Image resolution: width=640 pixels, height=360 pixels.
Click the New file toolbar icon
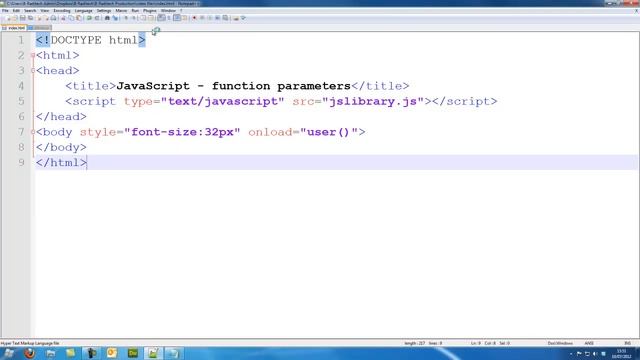tap(7, 18)
